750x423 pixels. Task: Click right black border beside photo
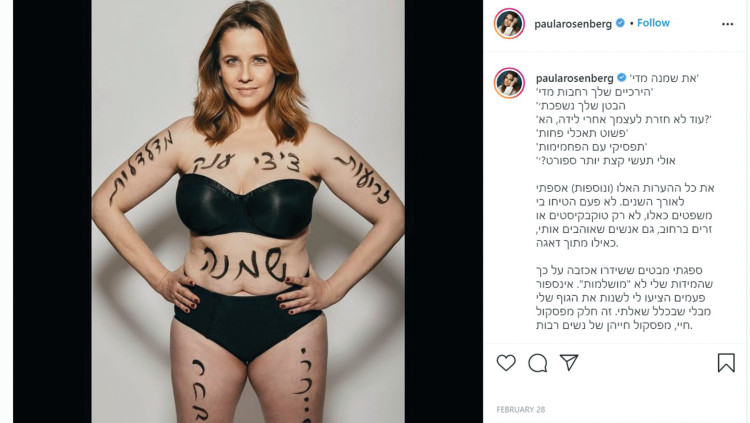coord(443,212)
